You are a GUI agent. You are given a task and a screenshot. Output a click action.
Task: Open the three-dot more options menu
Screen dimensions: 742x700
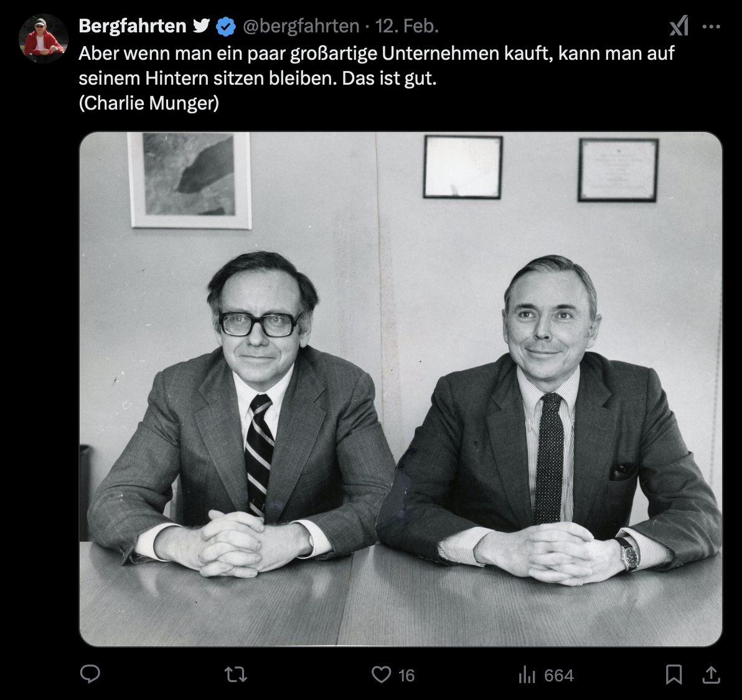pyautogui.click(x=711, y=27)
